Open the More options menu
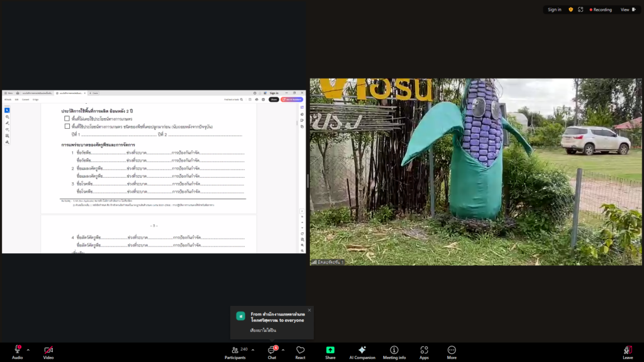The height and width of the screenshot is (362, 644). [452, 351]
